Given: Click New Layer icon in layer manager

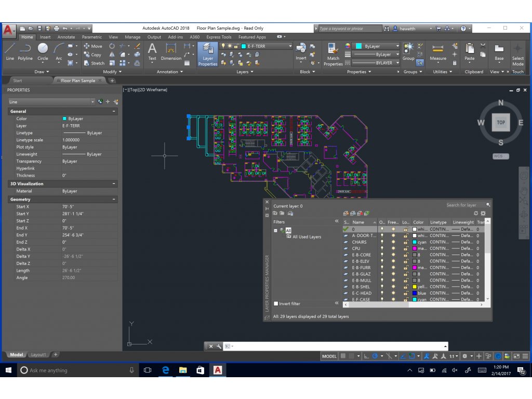Looking at the screenshot, I should point(345,214).
